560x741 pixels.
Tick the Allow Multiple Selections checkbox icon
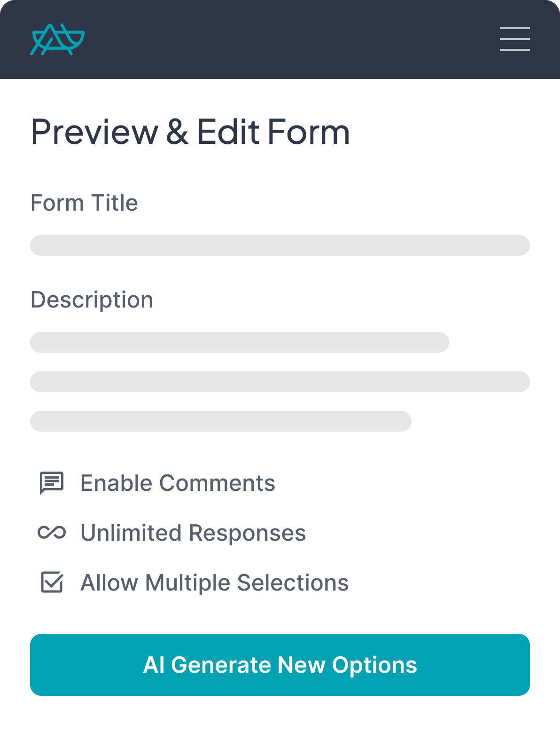click(x=52, y=583)
